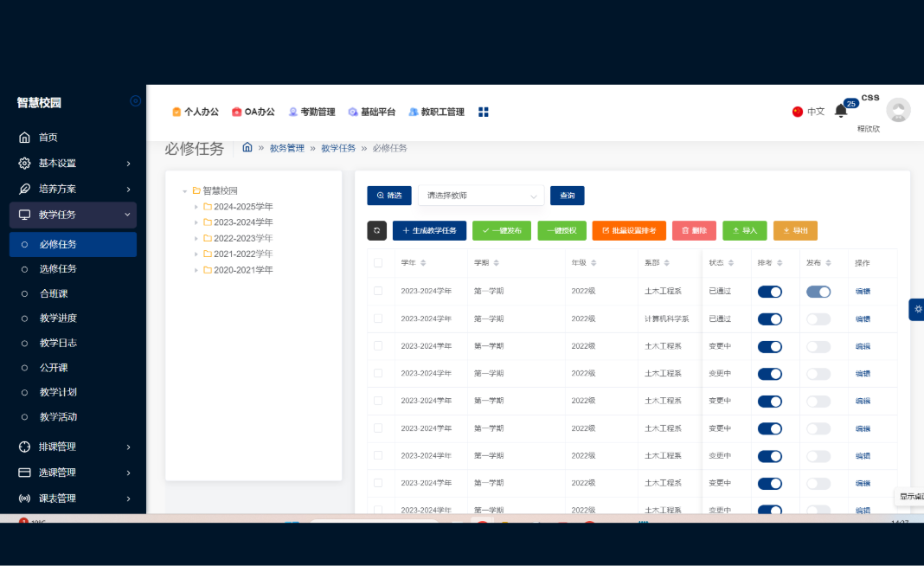Click the 查询 search button
Image resolution: width=924 pixels, height=566 pixels.
click(x=567, y=196)
